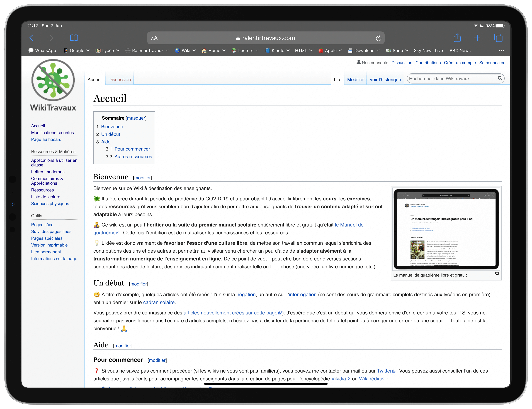
Task: Click the reader view AA icon
Action: tap(154, 38)
